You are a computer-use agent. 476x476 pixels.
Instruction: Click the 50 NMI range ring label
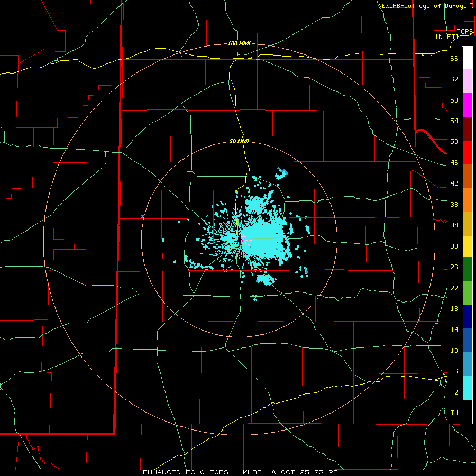coord(239,141)
